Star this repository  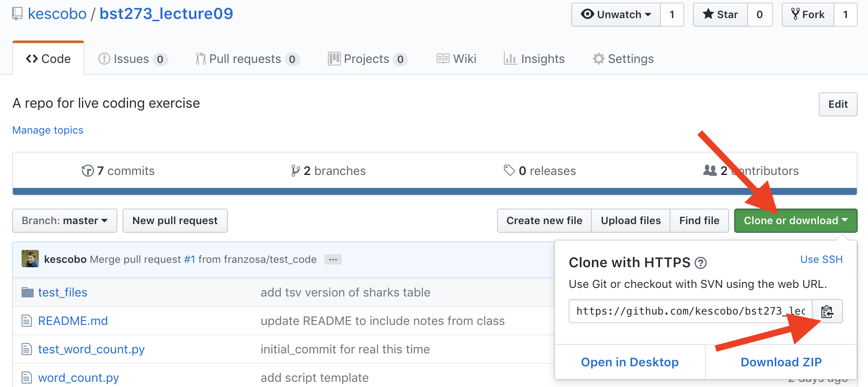coord(720,15)
